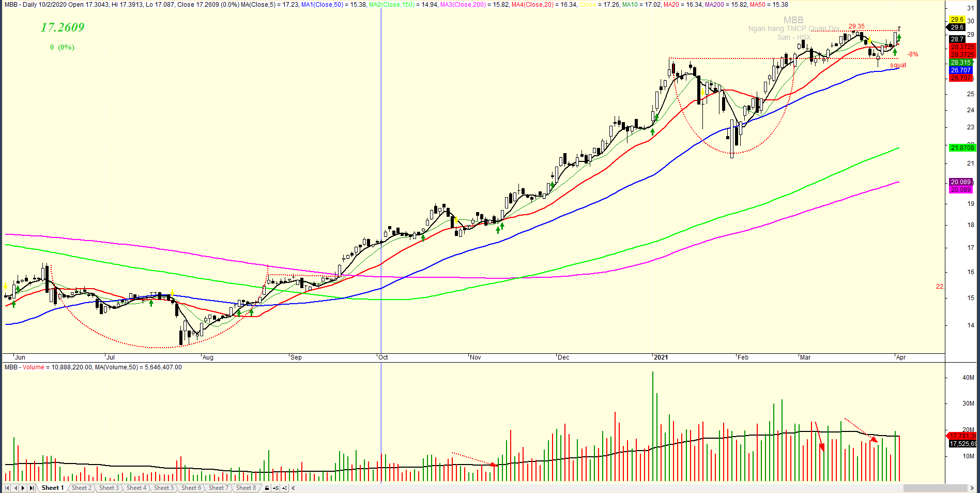The image size is (980, 493).
Task: Click the blue 26.707 MA50 value label
Action: tap(960, 70)
